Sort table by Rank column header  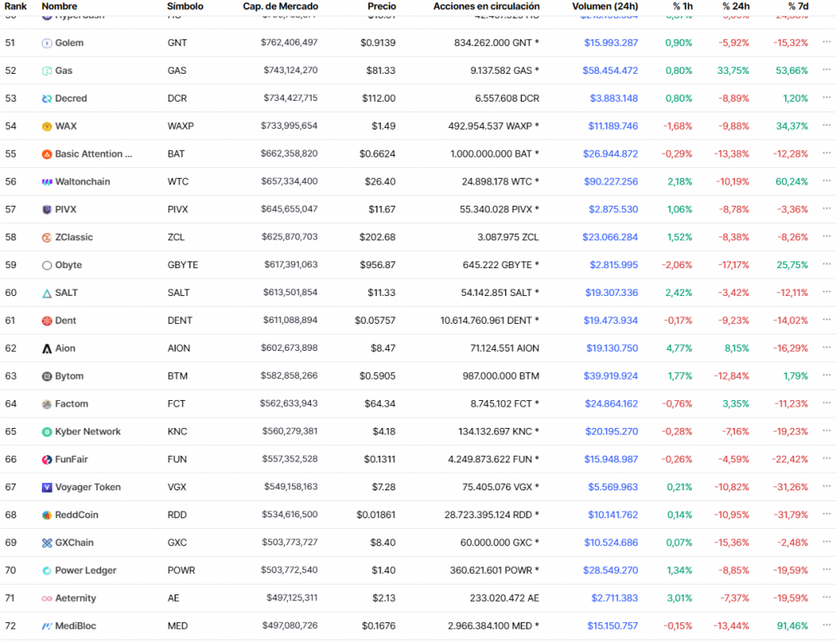16,7
